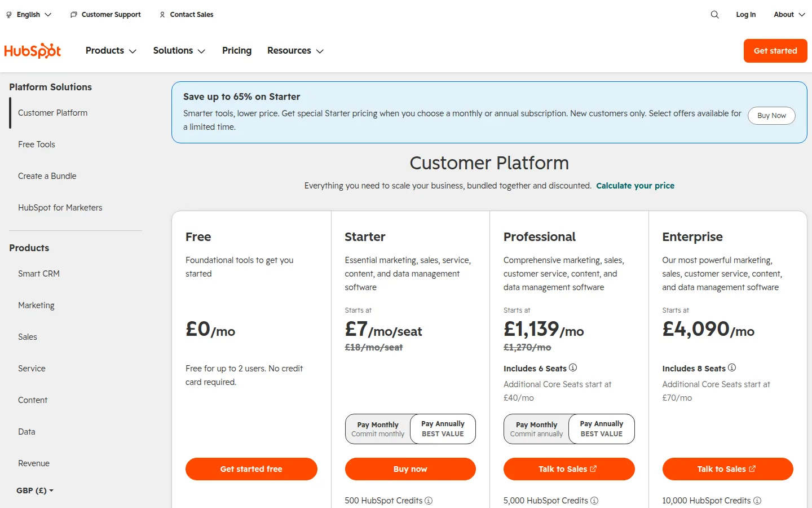Open Content product in sidebar
This screenshot has width=812, height=508.
(33, 400)
